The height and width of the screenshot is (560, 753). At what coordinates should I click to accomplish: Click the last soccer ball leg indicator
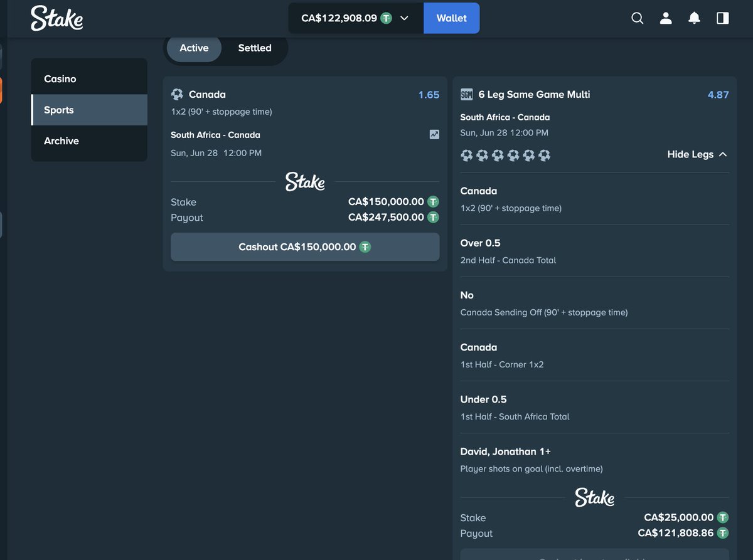click(544, 155)
